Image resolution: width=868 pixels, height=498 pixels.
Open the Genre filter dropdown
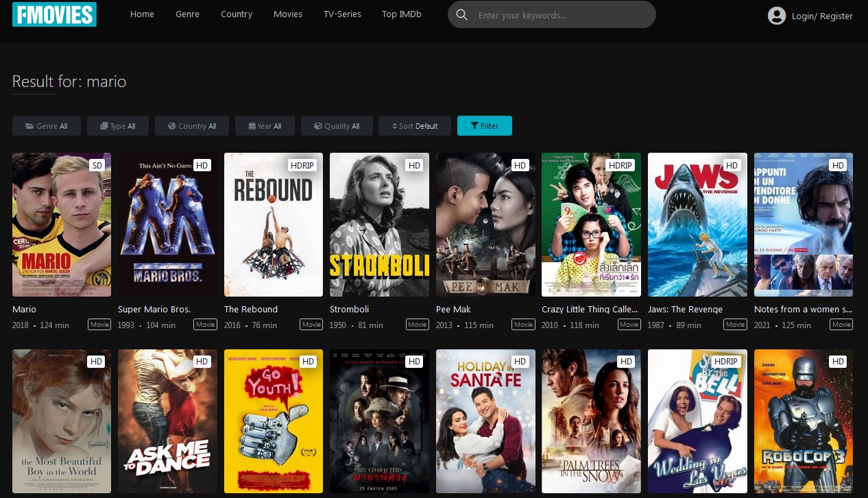pyautogui.click(x=47, y=126)
